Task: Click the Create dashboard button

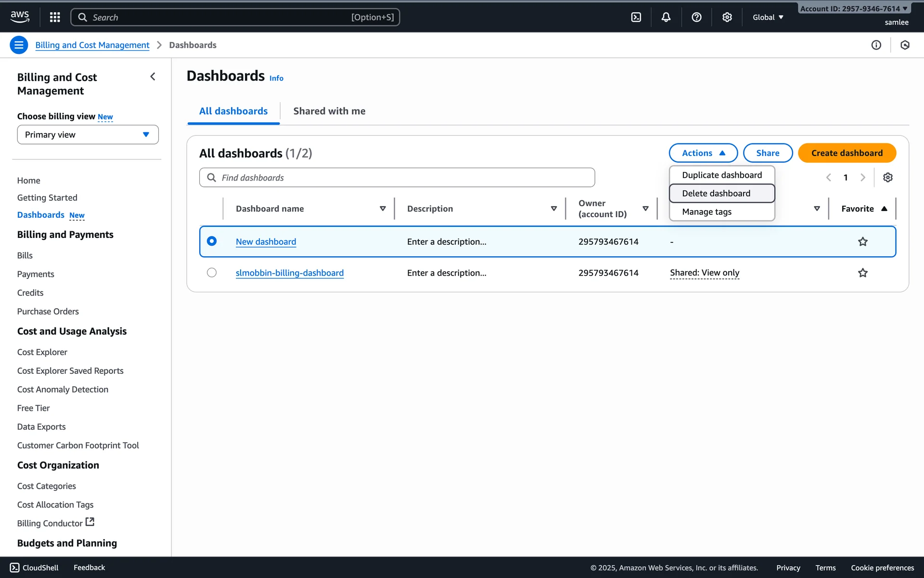Action: (847, 153)
